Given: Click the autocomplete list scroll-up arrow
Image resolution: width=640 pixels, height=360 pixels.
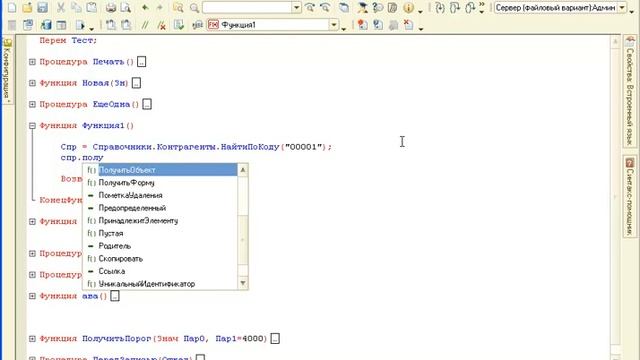Looking at the screenshot, I should (x=243, y=169).
